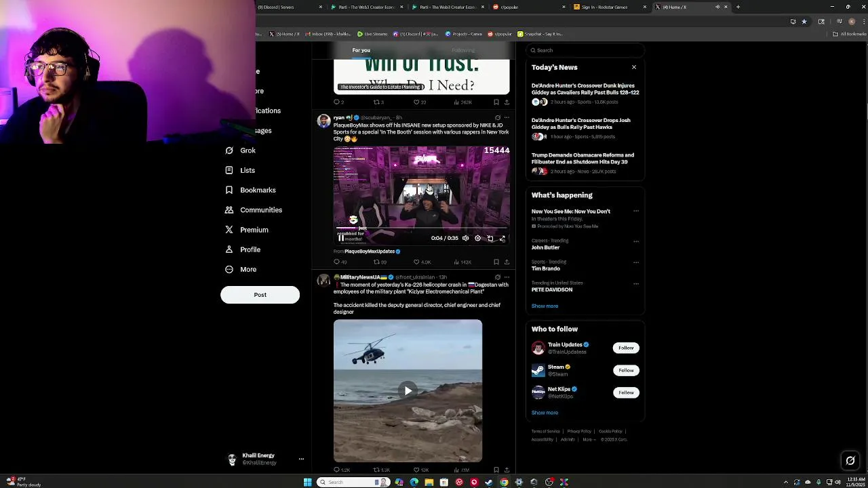Expand PlaqueBoyMax video to fullscreen
Viewport: 868px width, 488px height.
[x=502, y=239]
